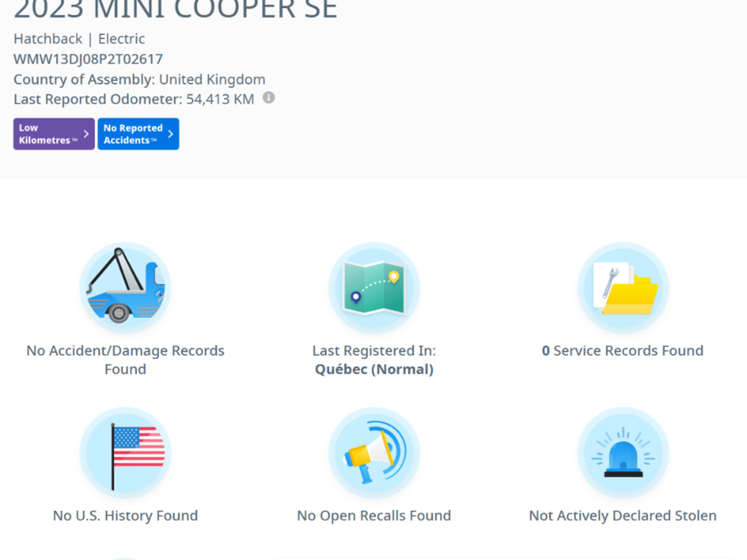
Task: Open the purple Low Kilometres badge
Action: pyautogui.click(x=47, y=134)
